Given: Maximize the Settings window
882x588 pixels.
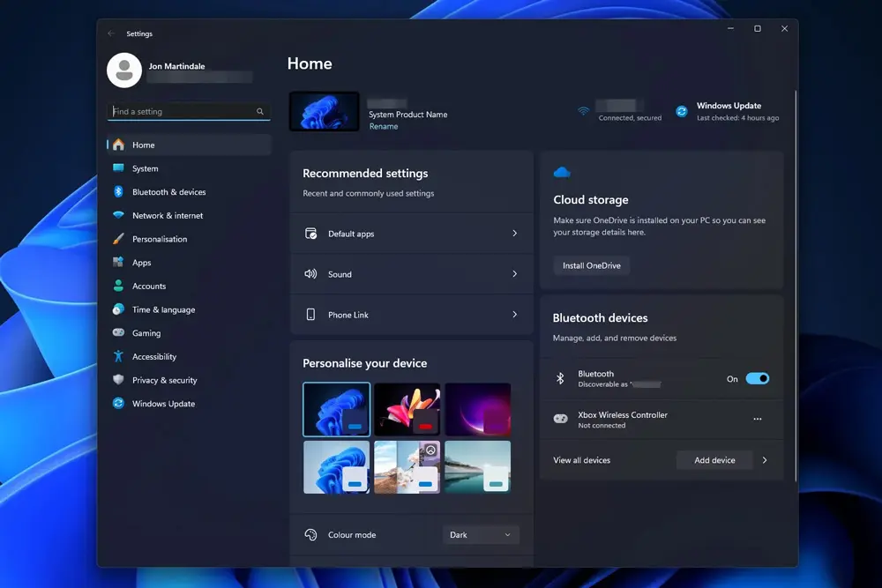Looking at the screenshot, I should click(x=758, y=29).
